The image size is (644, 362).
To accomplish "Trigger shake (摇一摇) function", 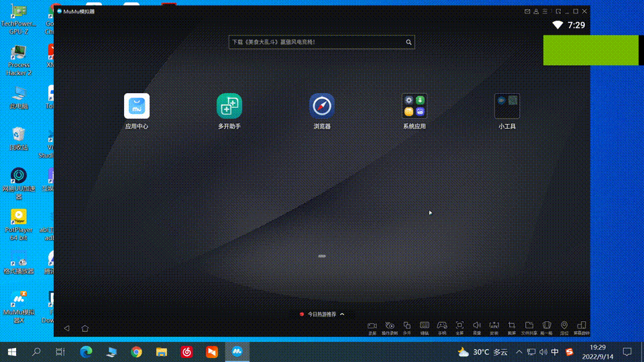I will pos(547,328).
